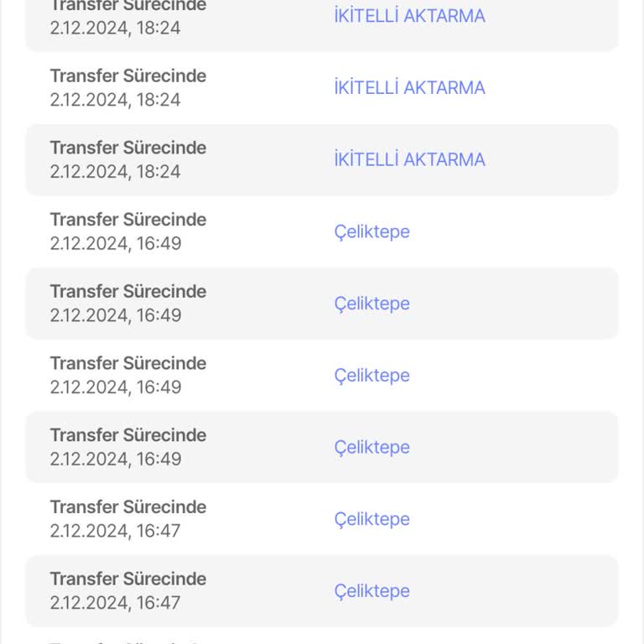Click the second İKİTELLİ AKTARMA link
The width and height of the screenshot is (644, 644).
[x=409, y=88]
